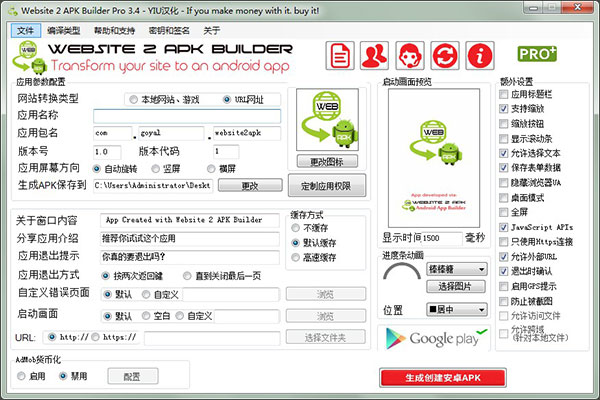Screen dimensions: 600x400
Task: Click the green PRO+ badge
Action: pos(537,54)
